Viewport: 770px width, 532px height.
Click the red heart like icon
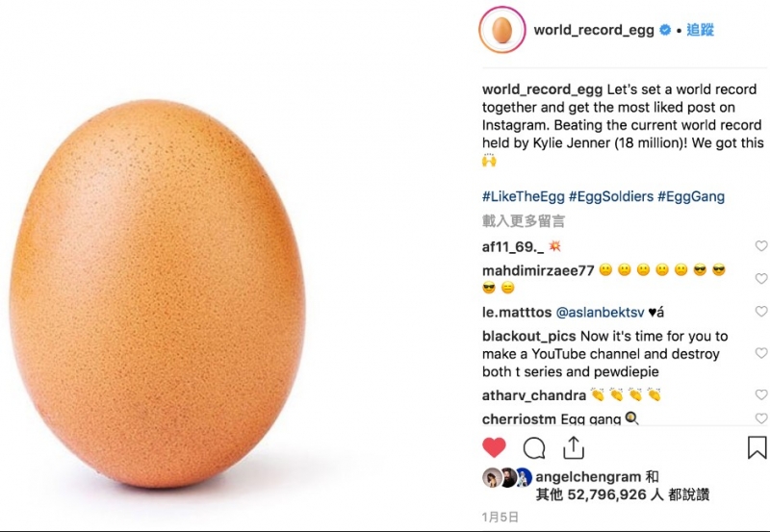coord(494,447)
